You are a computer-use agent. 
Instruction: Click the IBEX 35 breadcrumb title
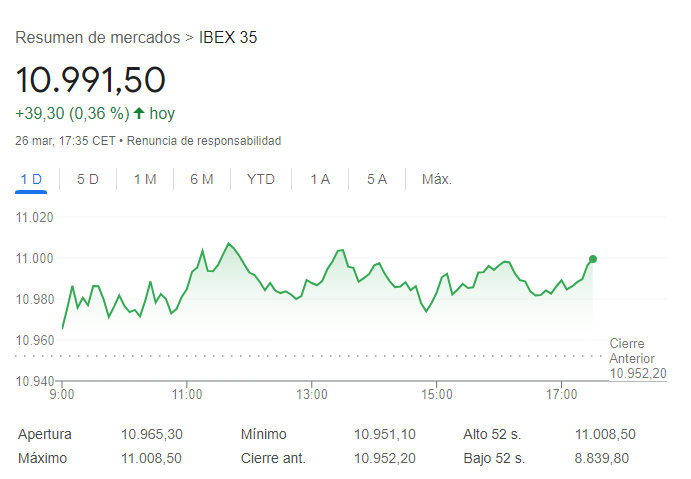228,37
